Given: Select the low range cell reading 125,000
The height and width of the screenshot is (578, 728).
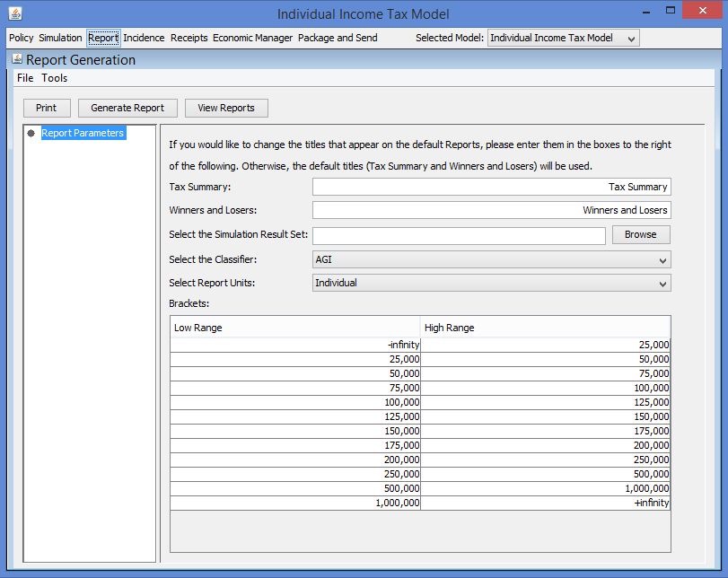Looking at the screenshot, I should [x=295, y=417].
